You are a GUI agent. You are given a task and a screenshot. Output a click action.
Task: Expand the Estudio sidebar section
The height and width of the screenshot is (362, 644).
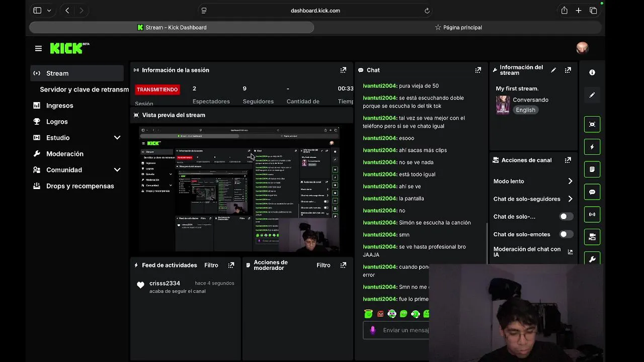(x=117, y=138)
